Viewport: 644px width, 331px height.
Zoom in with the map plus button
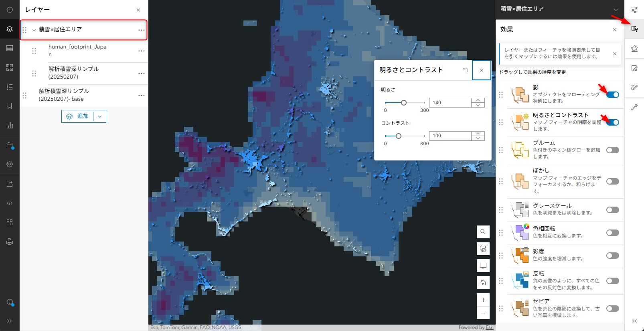(483, 300)
